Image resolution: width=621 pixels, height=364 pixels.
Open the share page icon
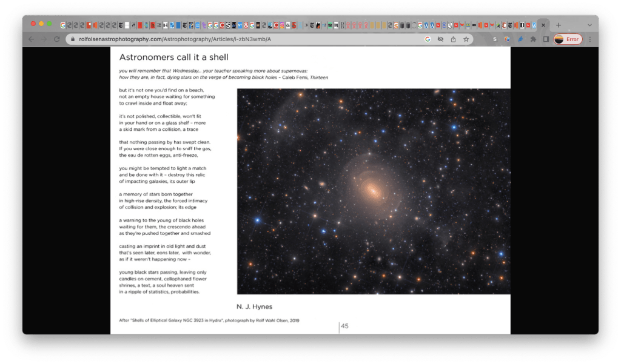(453, 39)
